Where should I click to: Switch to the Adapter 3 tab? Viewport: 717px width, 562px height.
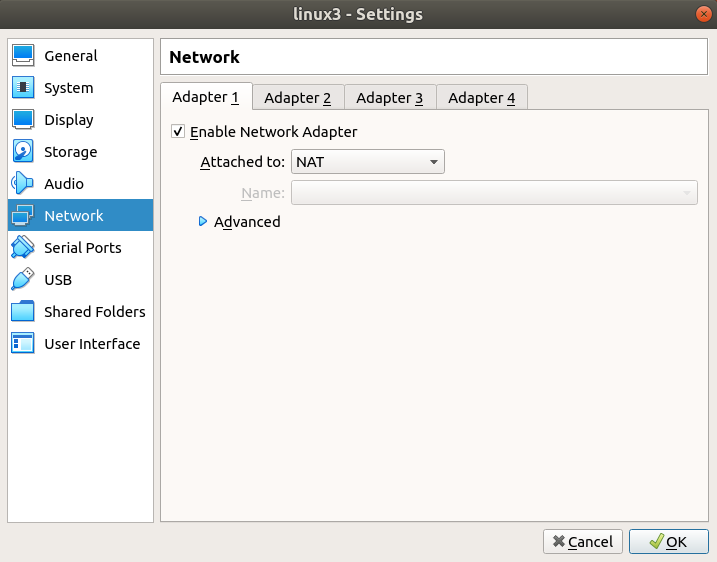pos(389,97)
